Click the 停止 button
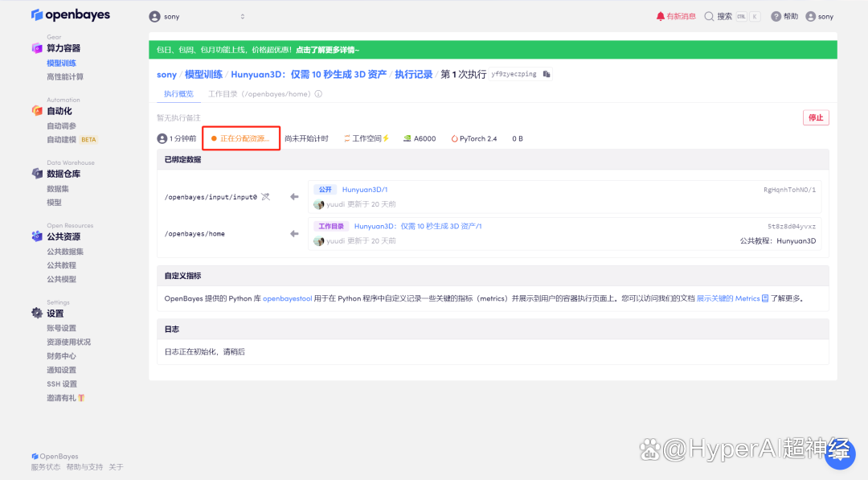 pos(816,117)
